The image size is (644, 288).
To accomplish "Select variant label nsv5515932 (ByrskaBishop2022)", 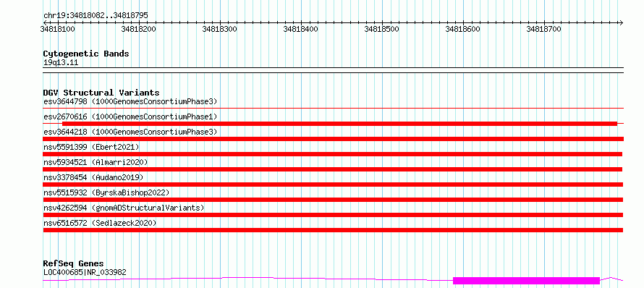I will 106,192.
